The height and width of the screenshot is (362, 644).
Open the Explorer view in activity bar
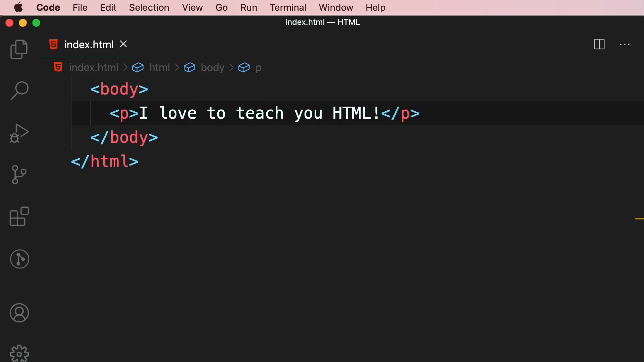click(19, 49)
